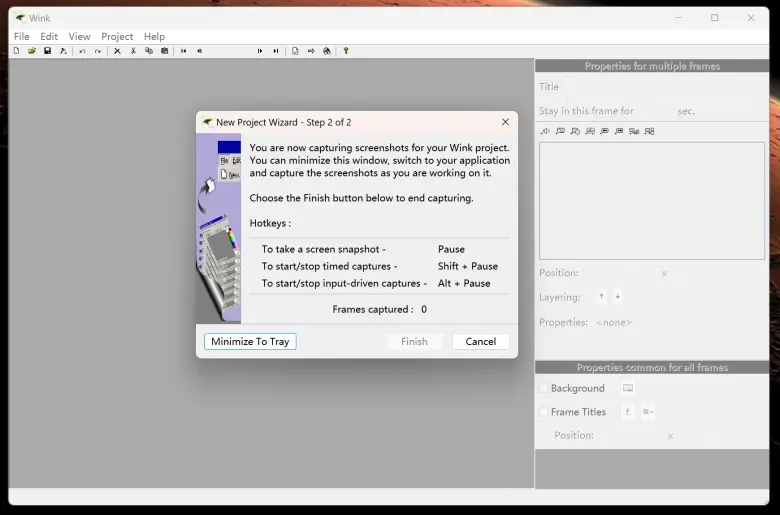Click the new frame page icon
The image size is (780, 515).
(x=295, y=51)
